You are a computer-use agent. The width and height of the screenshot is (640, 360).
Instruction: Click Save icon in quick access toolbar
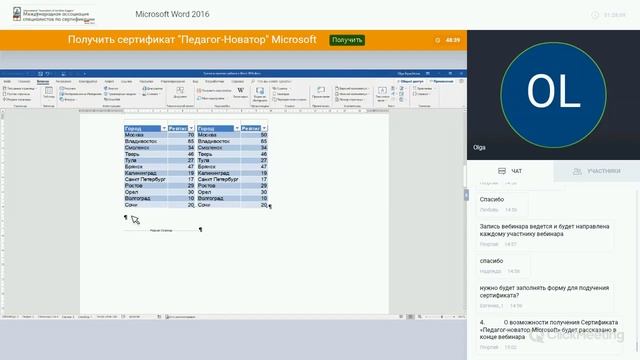40,74
